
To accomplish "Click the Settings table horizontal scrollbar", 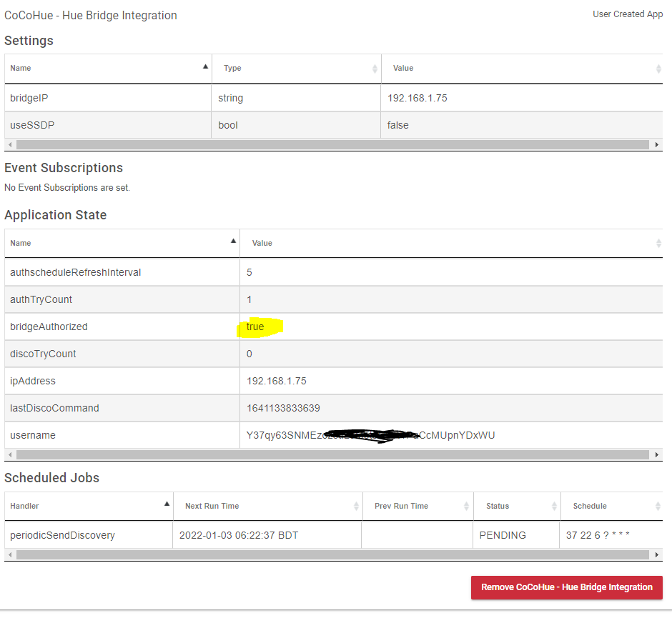I will click(x=332, y=145).
